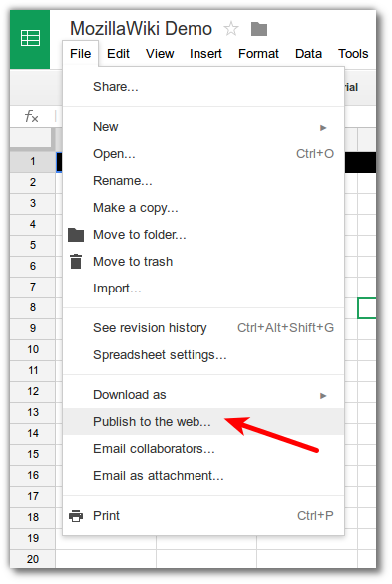392x584 pixels.
Task: Open the View menu
Action: click(160, 54)
